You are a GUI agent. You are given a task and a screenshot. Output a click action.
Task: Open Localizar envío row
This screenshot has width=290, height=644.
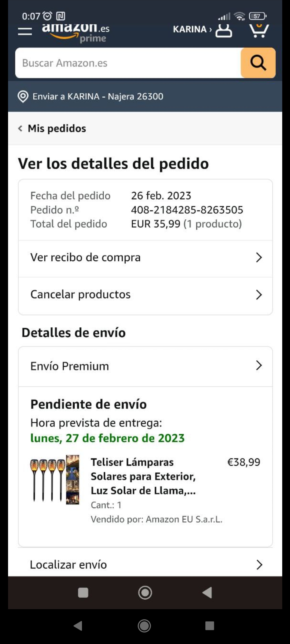pyautogui.click(x=145, y=565)
